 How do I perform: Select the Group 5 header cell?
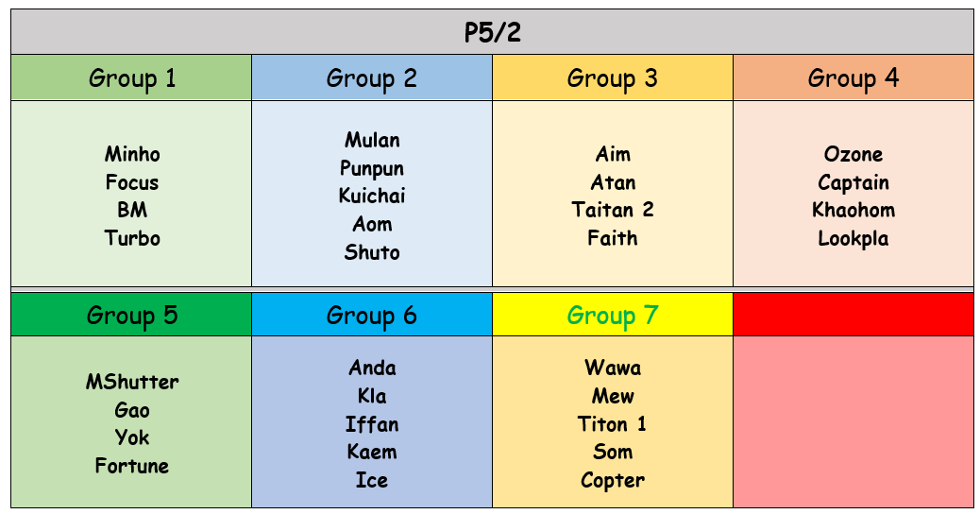131,315
